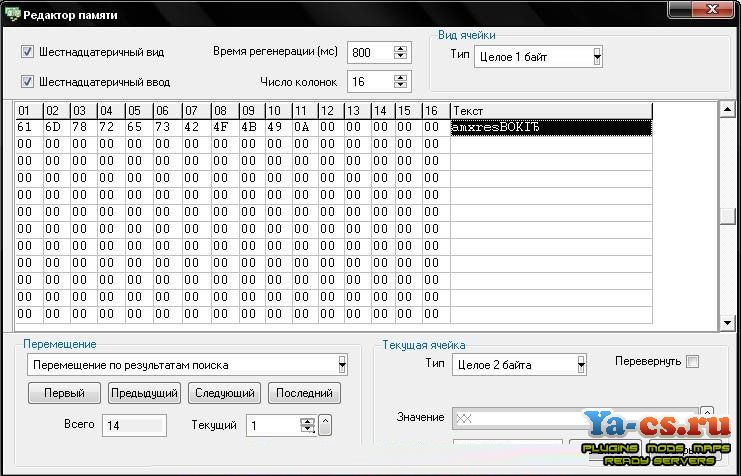Toggle the Шестнадцатеричный вид checkbox
The width and height of the screenshot is (741, 476).
(x=27, y=52)
